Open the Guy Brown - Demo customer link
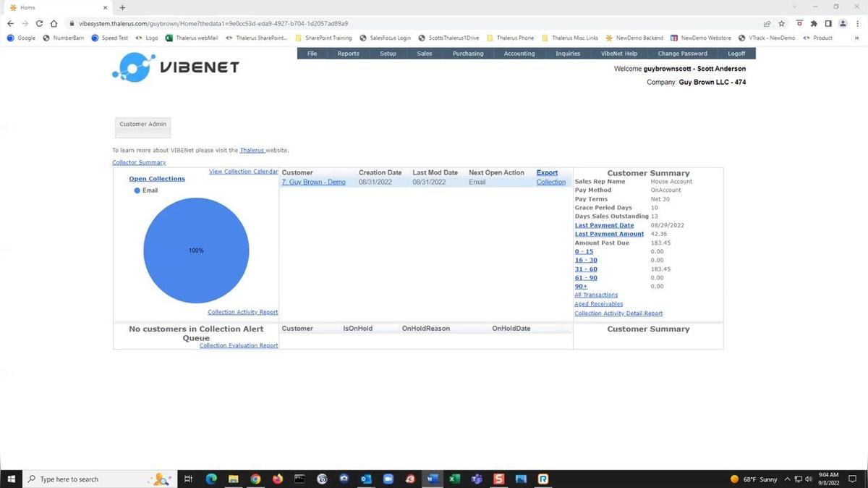 pyautogui.click(x=313, y=182)
